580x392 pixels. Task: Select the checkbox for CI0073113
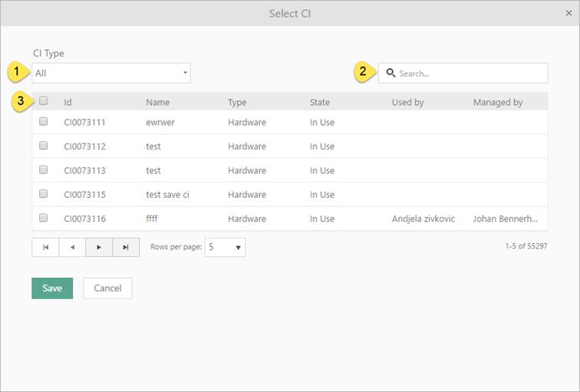[44, 170]
